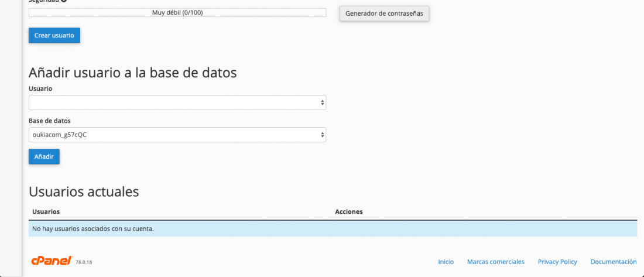The width and height of the screenshot is (644, 277).
Task: Open the Privacy Policy link
Action: [557, 262]
